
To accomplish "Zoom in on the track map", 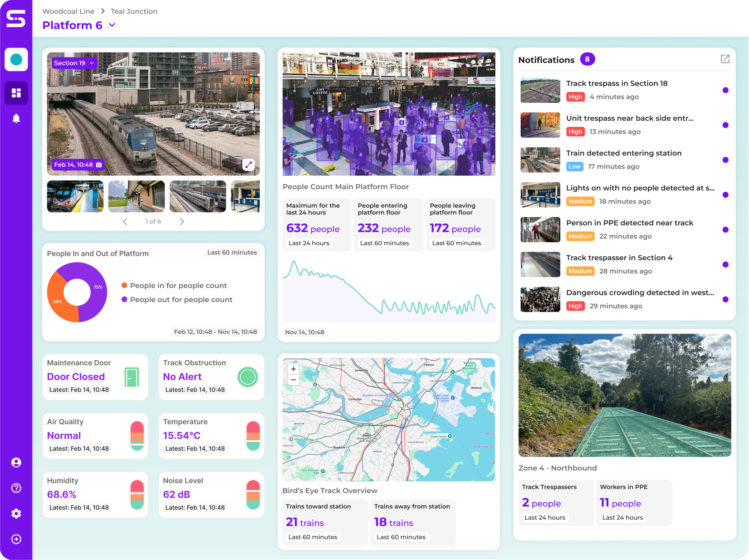I will pyautogui.click(x=293, y=369).
